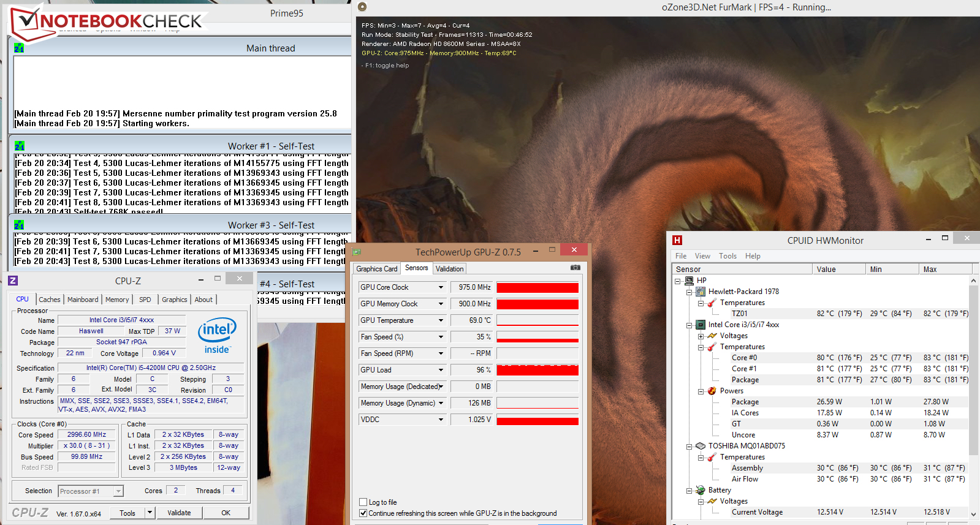980x525 pixels.
Task: Click the HWMonitor scrollbar up arrow
Action: pyautogui.click(x=974, y=281)
